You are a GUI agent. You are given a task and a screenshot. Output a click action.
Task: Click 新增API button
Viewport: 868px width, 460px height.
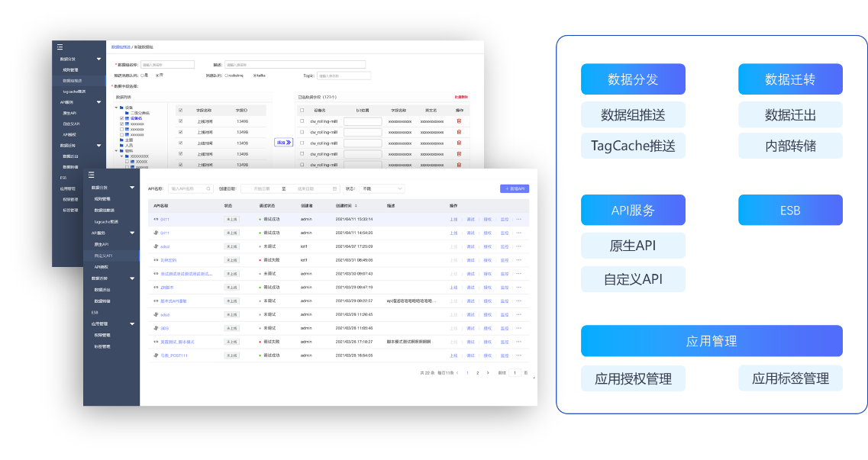tap(515, 188)
